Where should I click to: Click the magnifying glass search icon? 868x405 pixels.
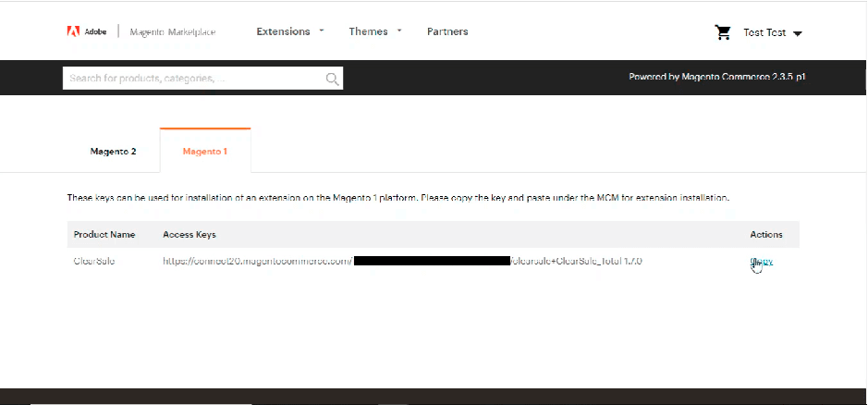(x=333, y=80)
